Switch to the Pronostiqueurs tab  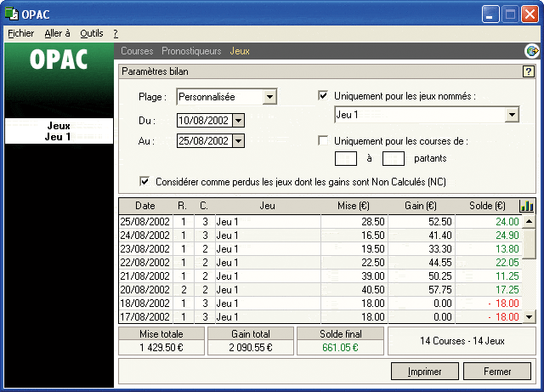pos(191,52)
